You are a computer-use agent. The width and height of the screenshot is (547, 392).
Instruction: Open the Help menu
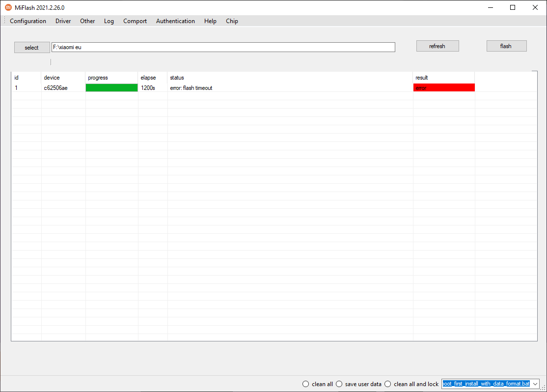coord(210,21)
